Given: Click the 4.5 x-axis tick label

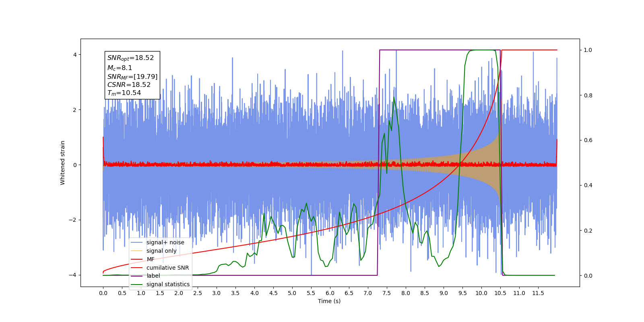Looking at the screenshot, I should (273, 293).
